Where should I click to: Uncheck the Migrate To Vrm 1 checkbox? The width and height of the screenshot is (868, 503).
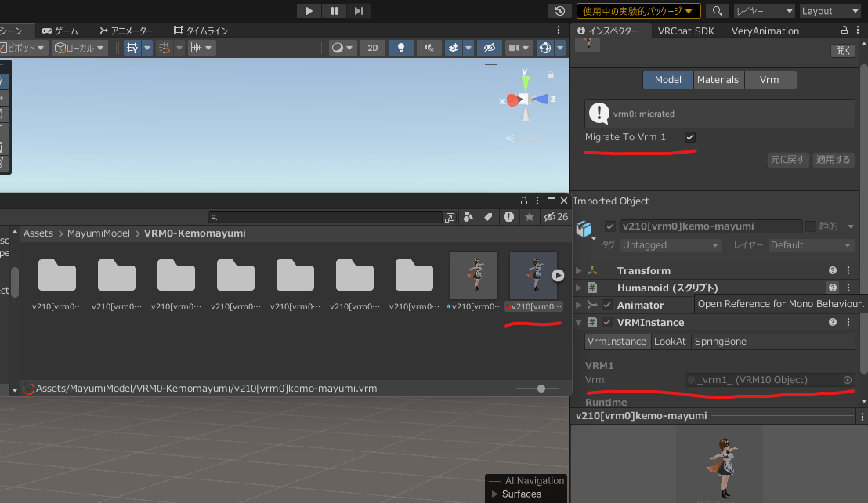pos(689,136)
